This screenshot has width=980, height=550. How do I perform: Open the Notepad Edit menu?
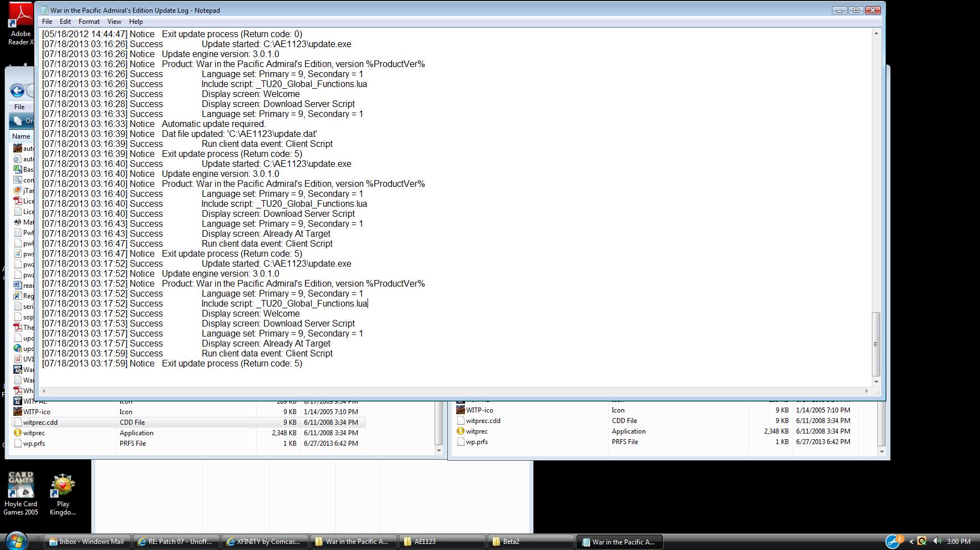(x=65, y=22)
